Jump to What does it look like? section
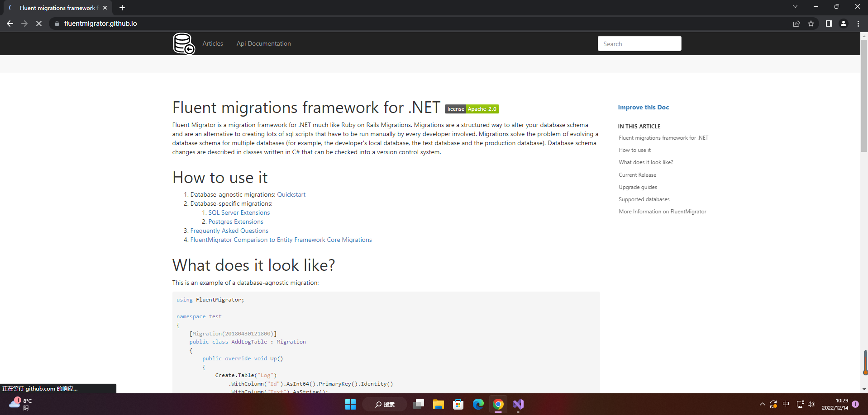 [x=646, y=162]
